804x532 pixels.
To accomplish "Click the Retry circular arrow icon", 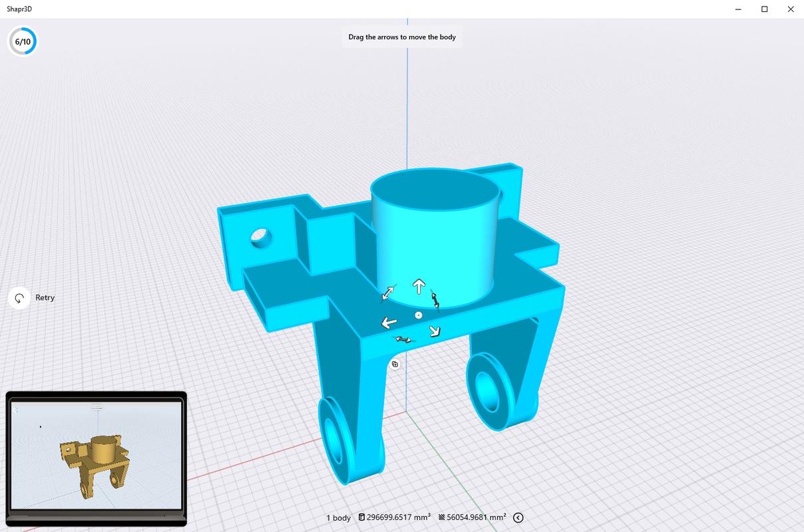I will coord(19,298).
